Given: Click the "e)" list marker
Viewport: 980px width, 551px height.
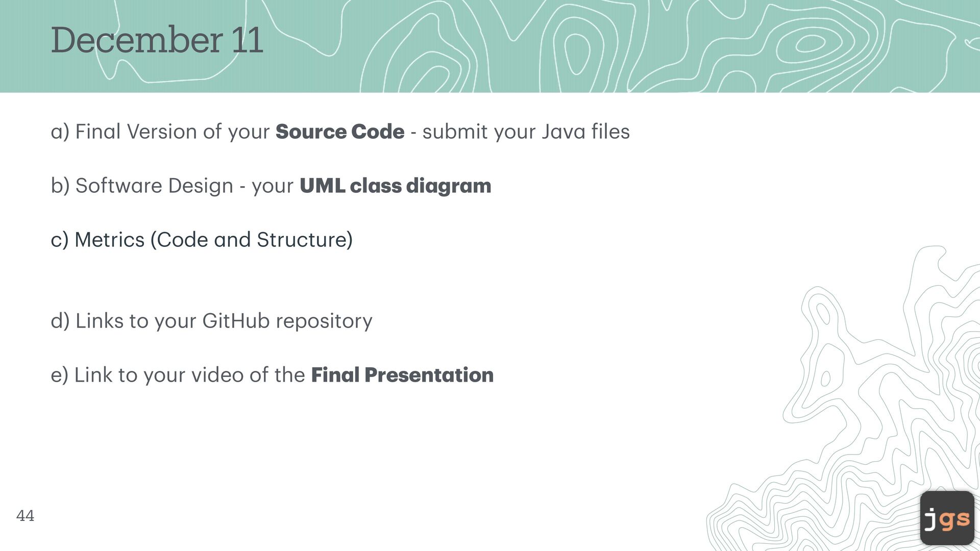Looking at the screenshot, I should tap(59, 375).
